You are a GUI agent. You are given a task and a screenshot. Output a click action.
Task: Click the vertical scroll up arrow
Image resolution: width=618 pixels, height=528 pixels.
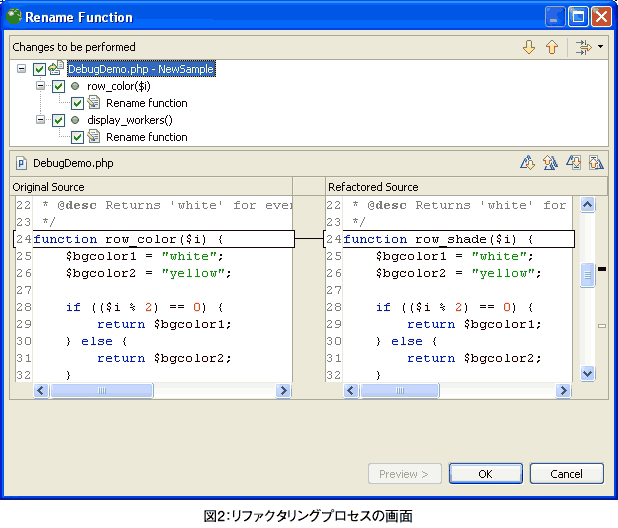point(587,204)
